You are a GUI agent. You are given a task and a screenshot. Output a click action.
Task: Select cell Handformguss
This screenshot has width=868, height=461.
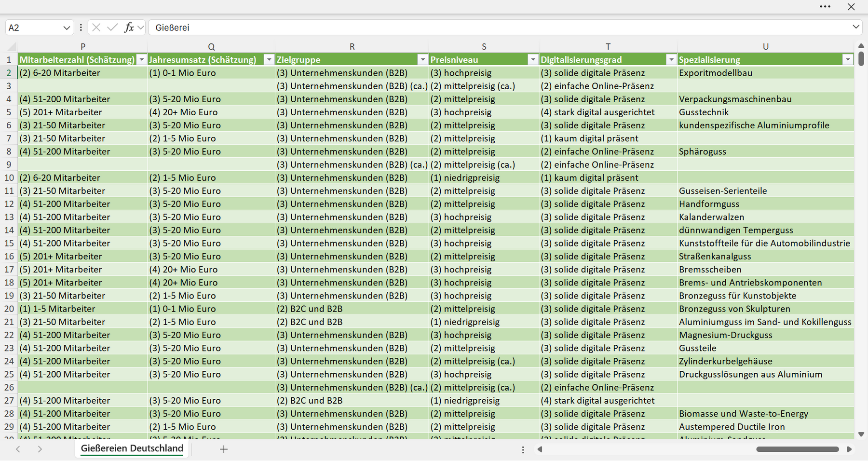[766, 204]
